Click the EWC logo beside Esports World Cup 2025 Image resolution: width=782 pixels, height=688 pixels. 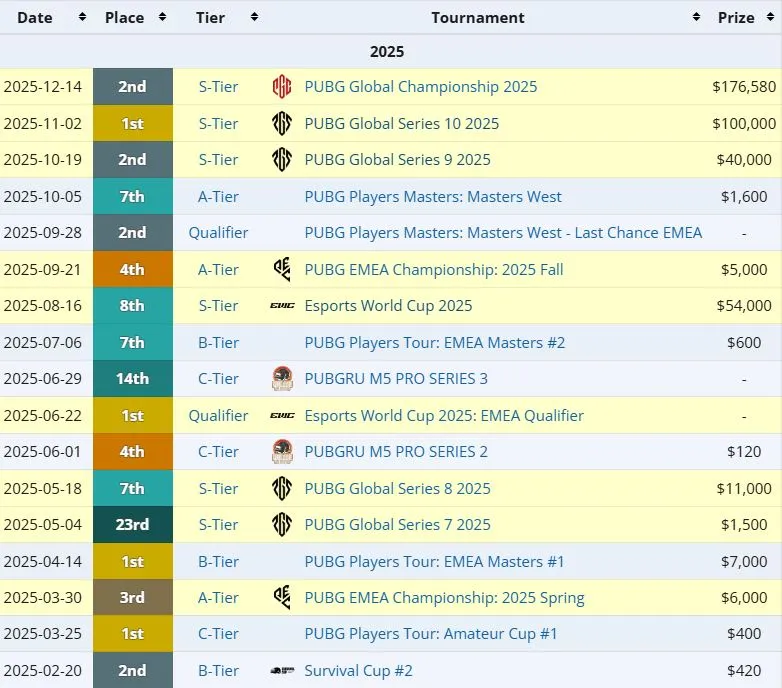pyautogui.click(x=282, y=306)
